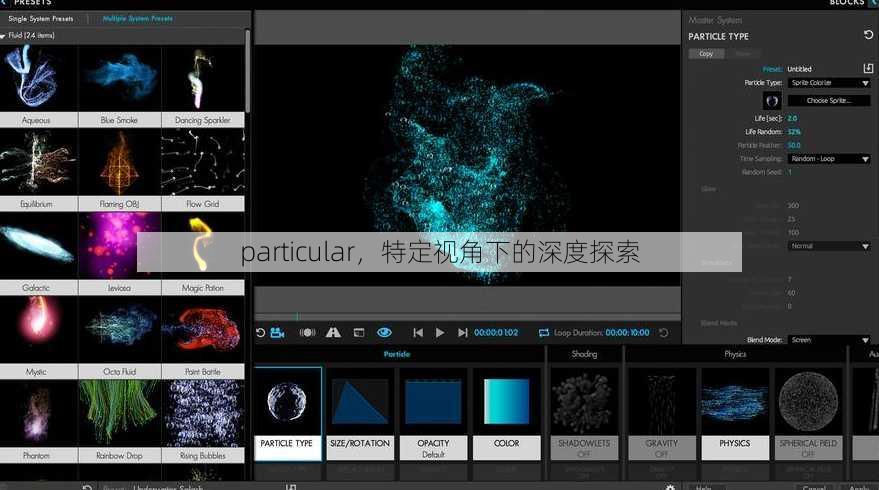This screenshot has width=879, height=490.
Task: Click the presets panel scrollbar
Action: click(x=247, y=70)
